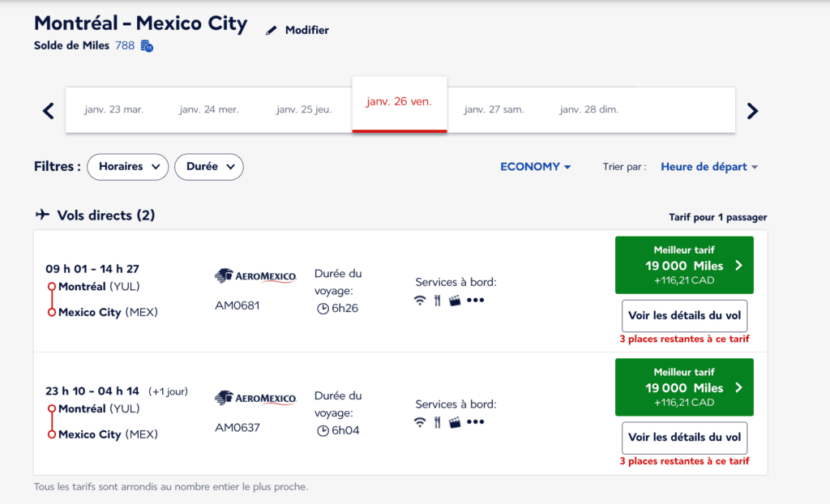The height and width of the screenshot is (504, 830).
Task: Open the Heure de départ sort dropdown
Action: pyautogui.click(x=709, y=167)
